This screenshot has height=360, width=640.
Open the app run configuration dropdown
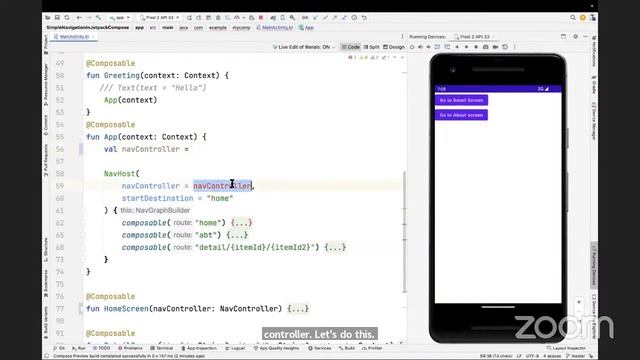[x=119, y=18]
